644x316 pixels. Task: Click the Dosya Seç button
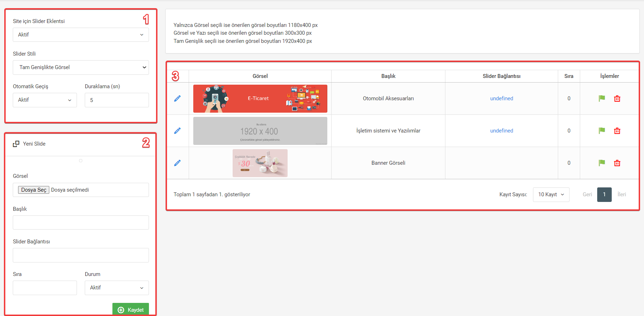(x=34, y=190)
